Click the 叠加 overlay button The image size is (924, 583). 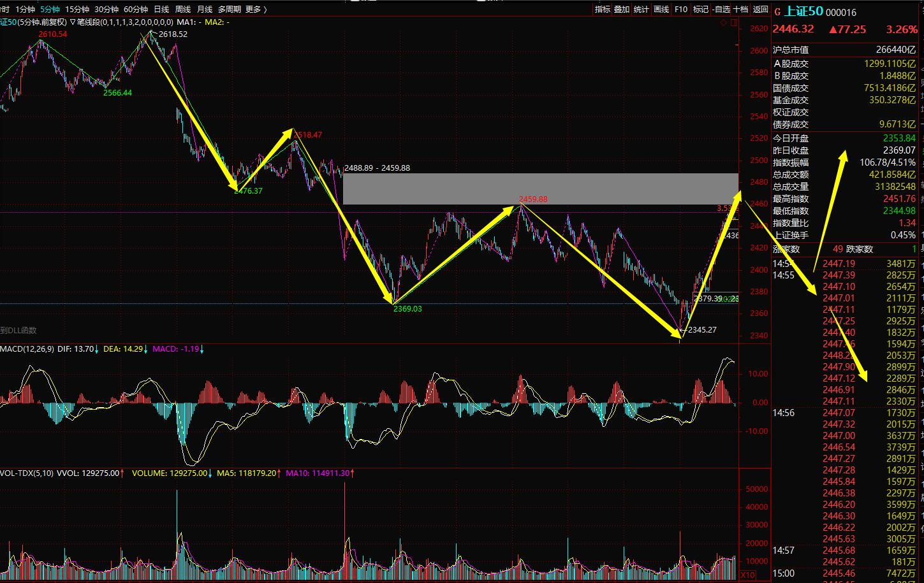[x=622, y=10]
